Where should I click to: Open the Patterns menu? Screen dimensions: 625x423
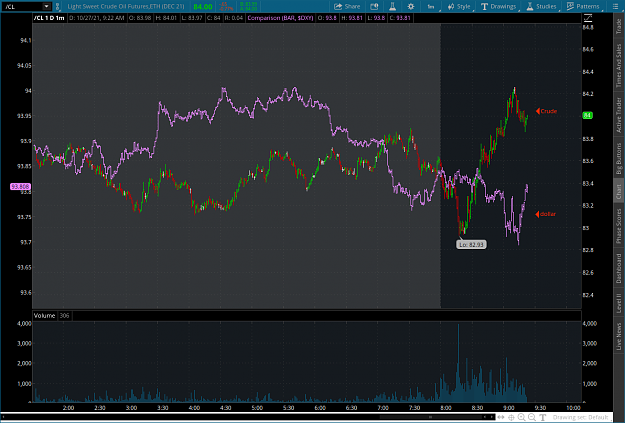(x=583, y=6)
